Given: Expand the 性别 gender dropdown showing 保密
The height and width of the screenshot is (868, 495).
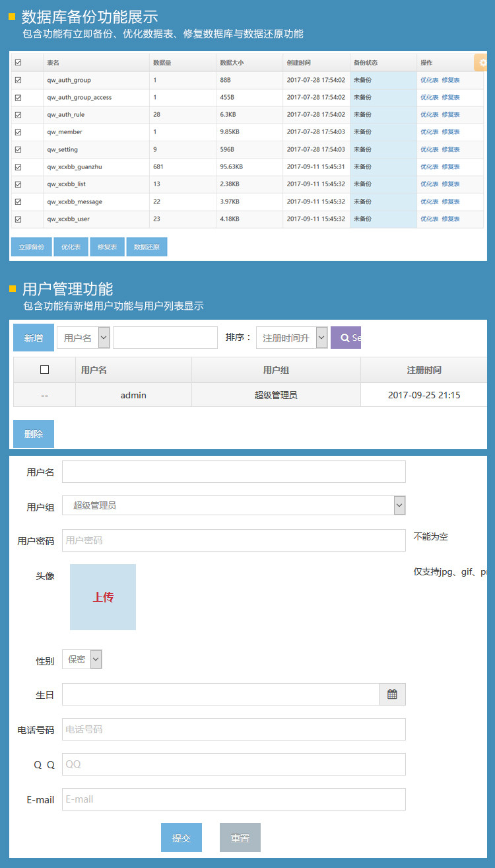Looking at the screenshot, I should [82, 659].
